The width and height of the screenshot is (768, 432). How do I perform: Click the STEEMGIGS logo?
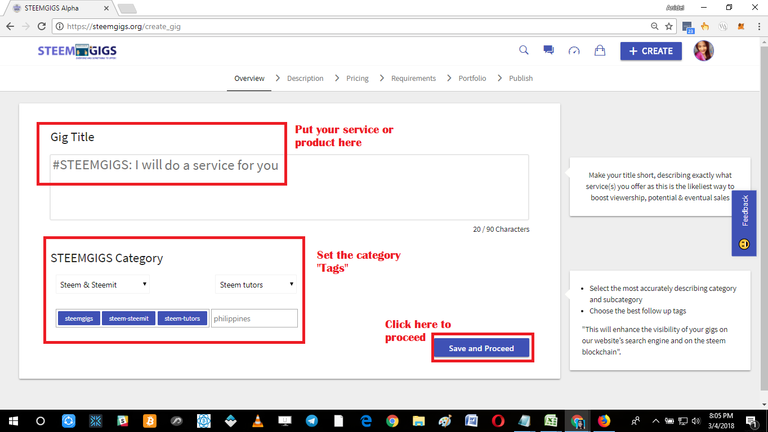click(x=77, y=51)
